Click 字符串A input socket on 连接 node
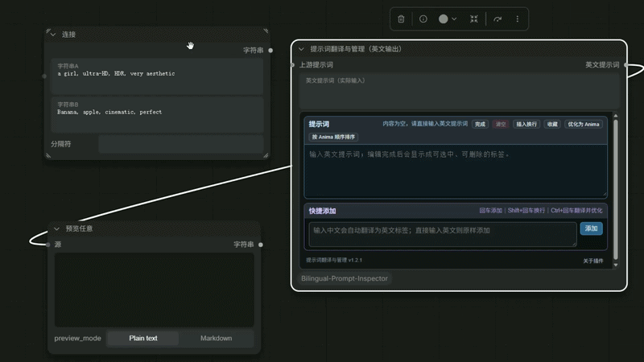Screen dimensions: 644x362 click(x=44, y=76)
